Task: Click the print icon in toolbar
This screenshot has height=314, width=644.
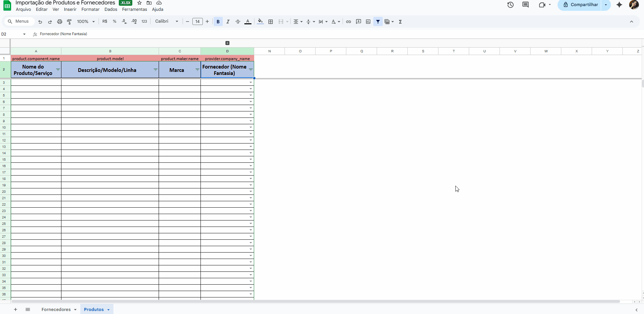Action: click(x=59, y=22)
